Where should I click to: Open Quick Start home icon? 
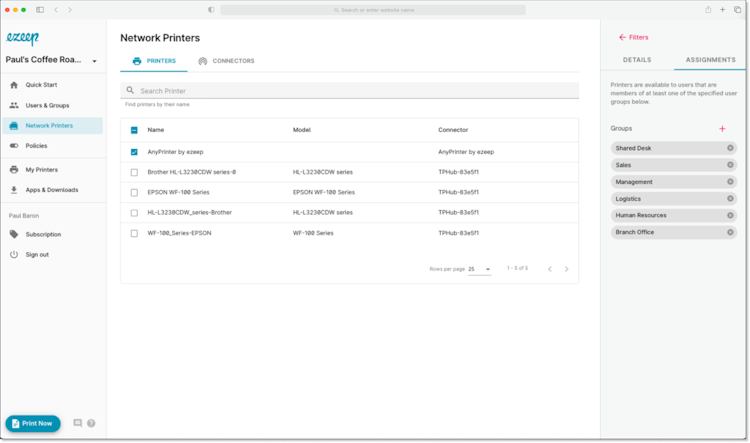[x=14, y=85]
